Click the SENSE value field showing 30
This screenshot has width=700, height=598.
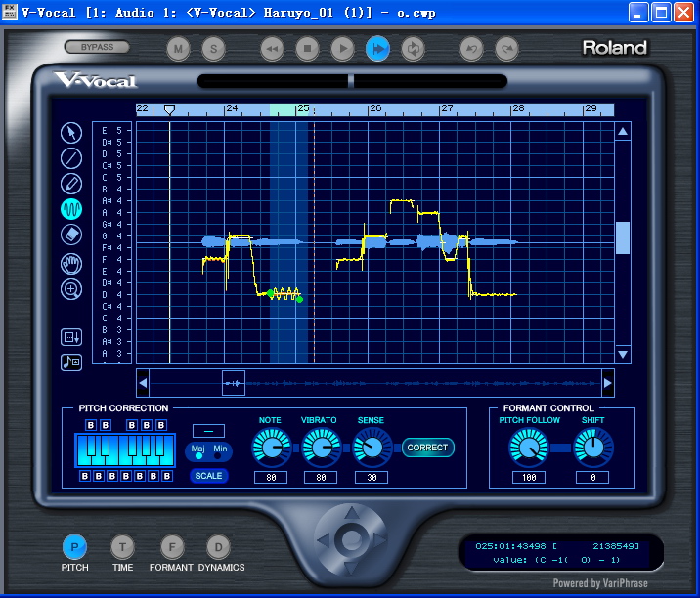coord(372,478)
